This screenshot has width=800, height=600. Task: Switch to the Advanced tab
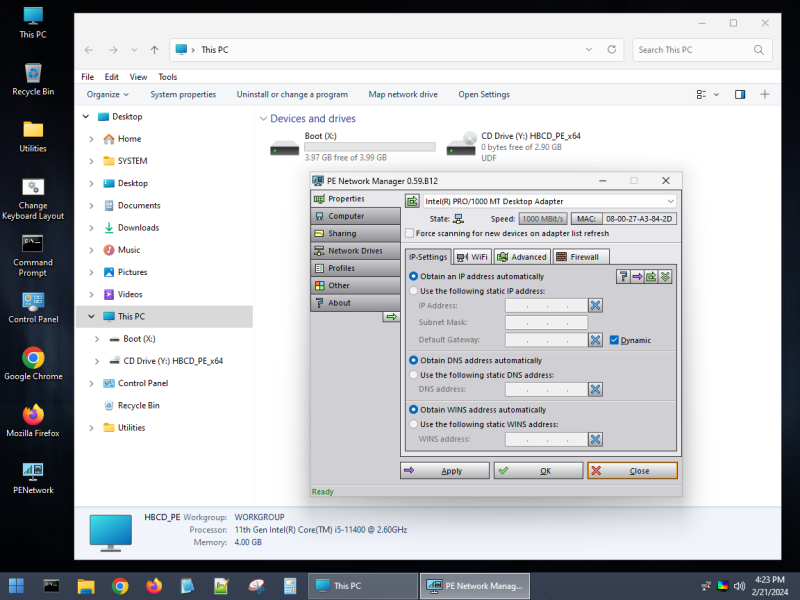522,257
